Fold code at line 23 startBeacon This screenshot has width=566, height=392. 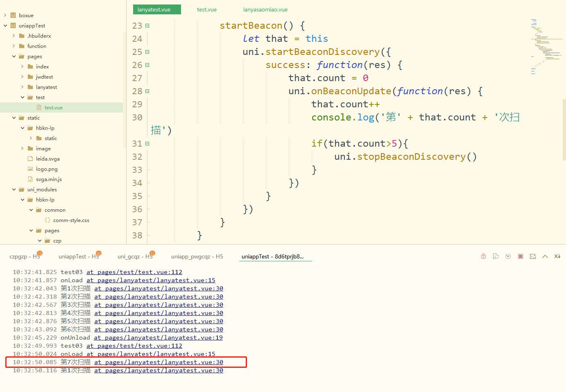coord(147,26)
